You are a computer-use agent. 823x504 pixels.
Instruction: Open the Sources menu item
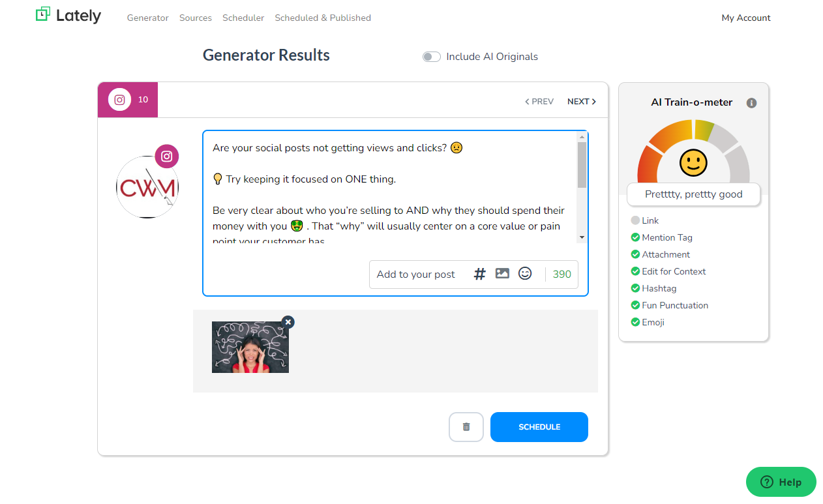coord(196,18)
